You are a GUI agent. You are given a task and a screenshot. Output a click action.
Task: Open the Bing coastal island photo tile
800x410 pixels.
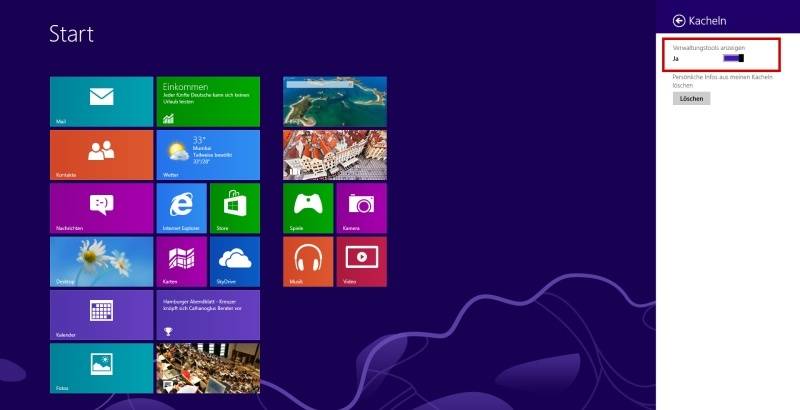[x=335, y=101]
